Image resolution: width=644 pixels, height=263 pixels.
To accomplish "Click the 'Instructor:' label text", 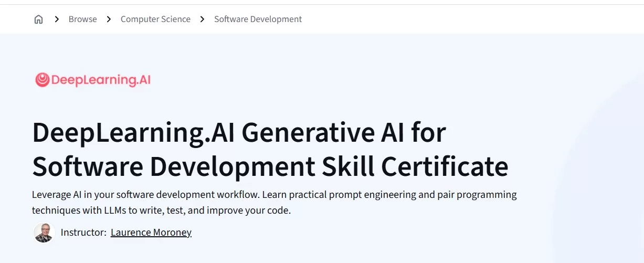I will [83, 232].
